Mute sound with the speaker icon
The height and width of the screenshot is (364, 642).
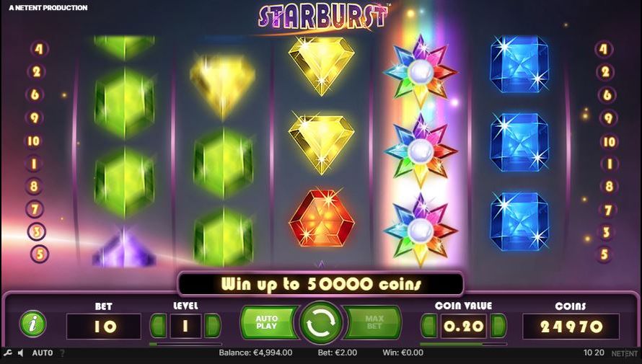[x=21, y=352]
